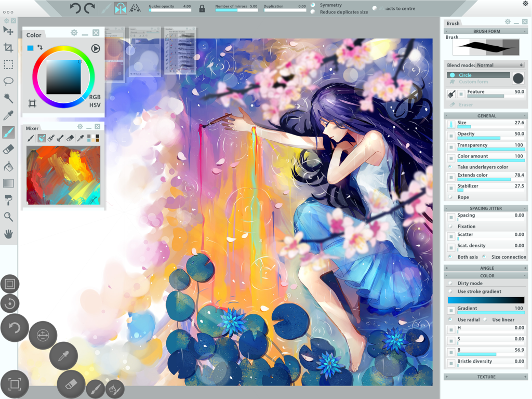The image size is (532, 399).
Task: Enable the Symmetry checkbox at the top
Action: pos(312,5)
